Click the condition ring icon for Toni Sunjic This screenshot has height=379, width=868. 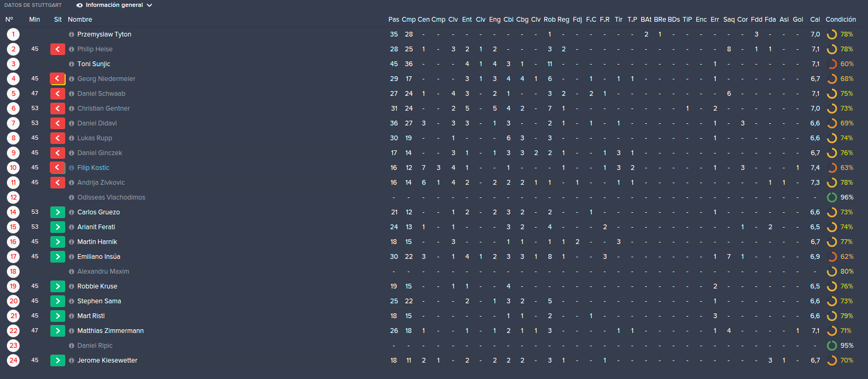(832, 64)
